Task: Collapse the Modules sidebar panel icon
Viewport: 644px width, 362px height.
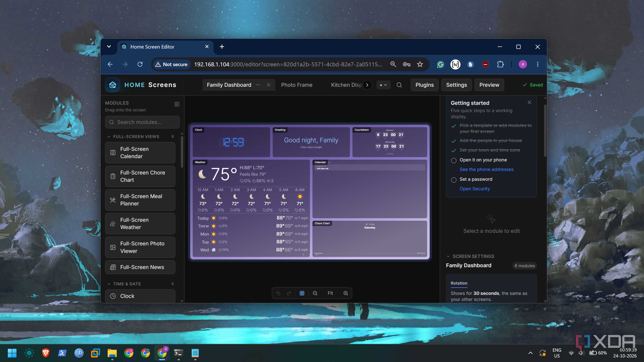Action: point(177,104)
